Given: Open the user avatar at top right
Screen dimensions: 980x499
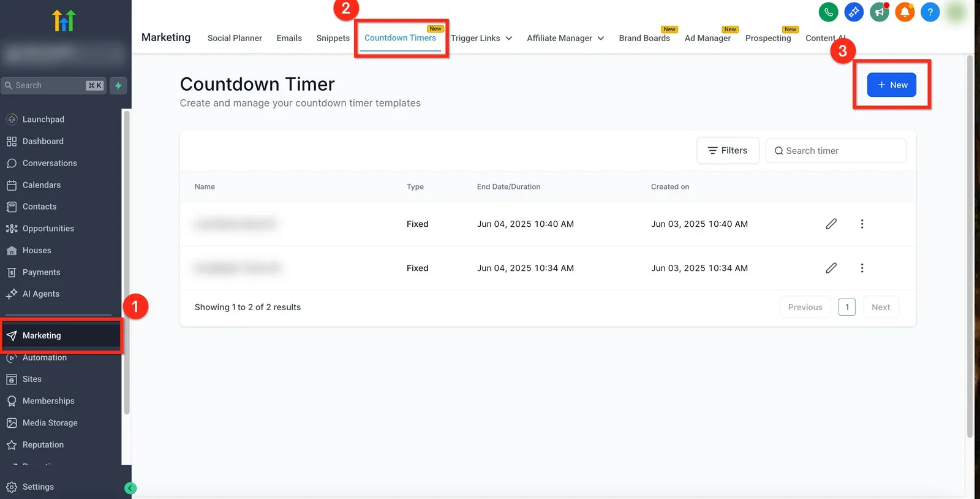Looking at the screenshot, I should 956,12.
